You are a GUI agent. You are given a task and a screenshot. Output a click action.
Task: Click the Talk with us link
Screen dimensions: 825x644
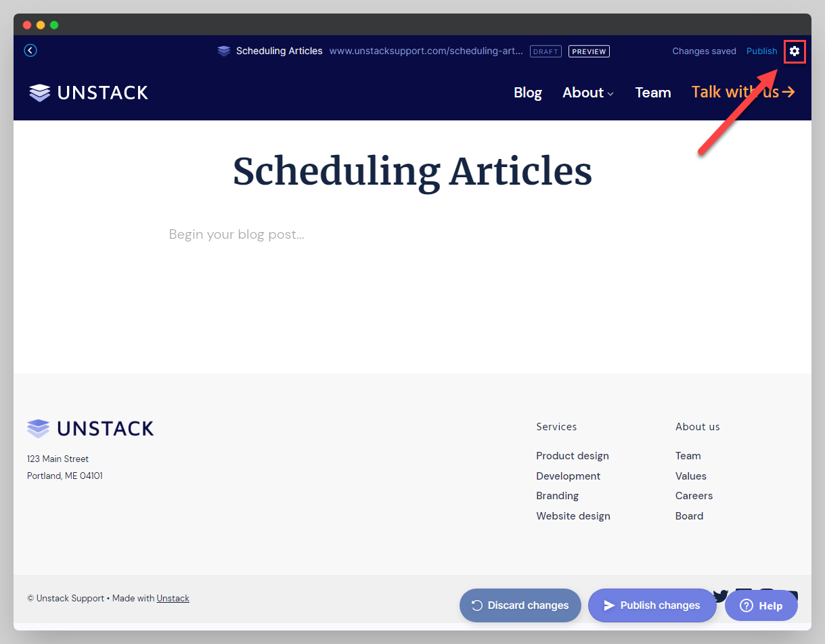click(742, 92)
